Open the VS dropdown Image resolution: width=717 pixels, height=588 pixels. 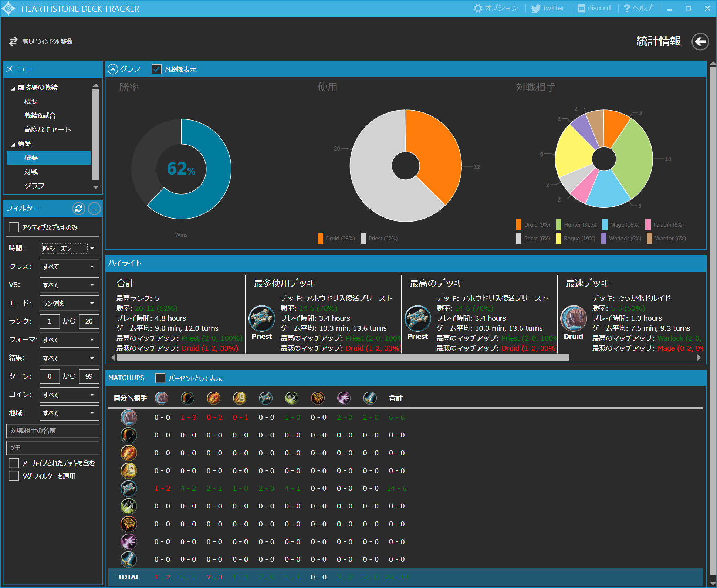click(69, 285)
